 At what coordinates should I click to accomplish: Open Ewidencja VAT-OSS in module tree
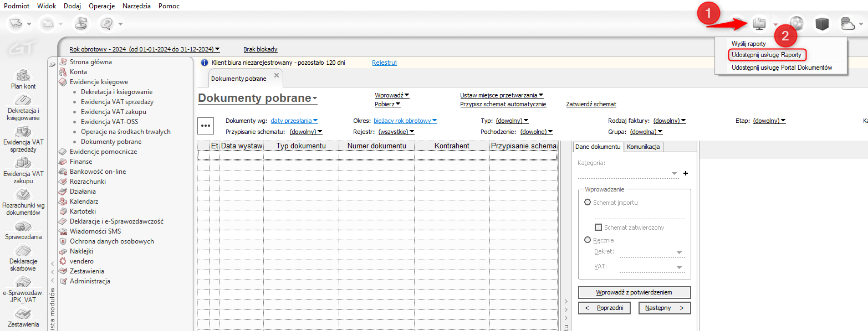tap(109, 122)
